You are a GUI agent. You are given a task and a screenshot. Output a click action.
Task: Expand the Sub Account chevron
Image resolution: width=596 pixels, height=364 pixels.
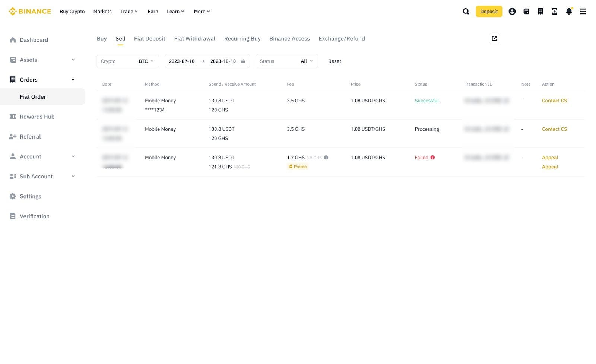pyautogui.click(x=73, y=177)
